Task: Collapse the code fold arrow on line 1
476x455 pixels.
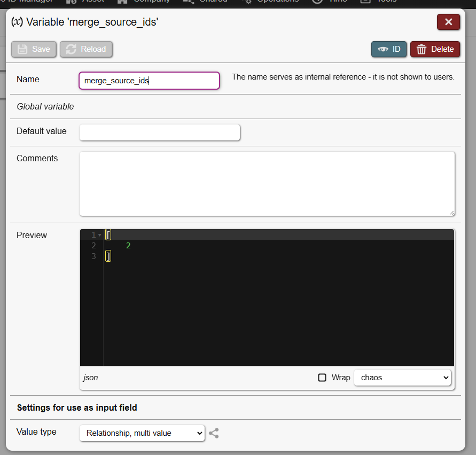Action: 100,235
